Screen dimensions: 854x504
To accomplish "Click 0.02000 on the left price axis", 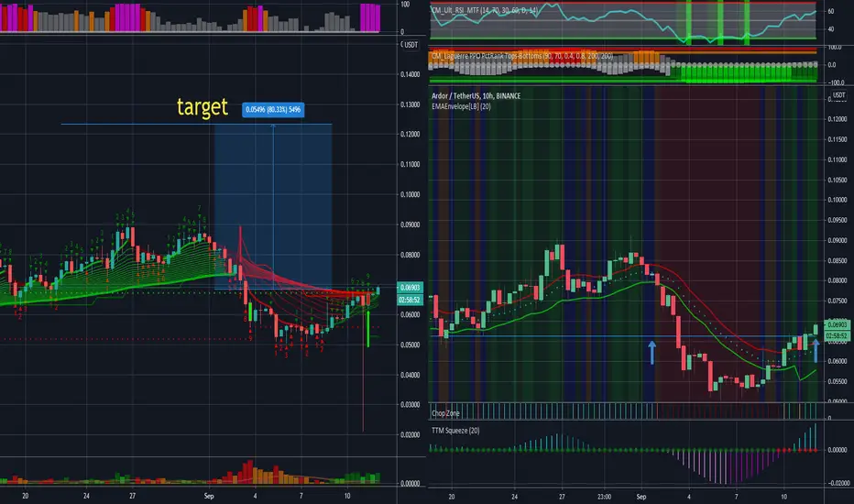I will click(411, 434).
